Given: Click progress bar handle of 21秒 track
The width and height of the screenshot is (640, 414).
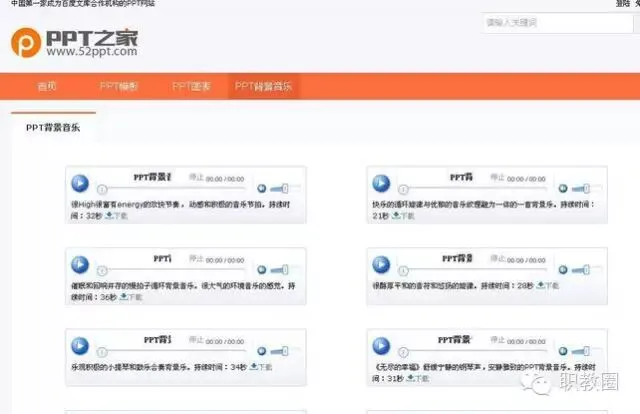Looking at the screenshot, I should click(403, 189).
